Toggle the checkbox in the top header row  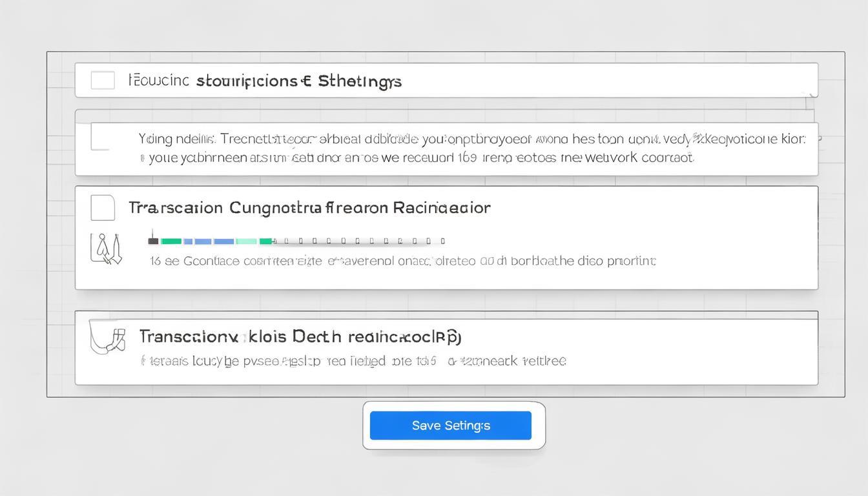[x=103, y=81]
